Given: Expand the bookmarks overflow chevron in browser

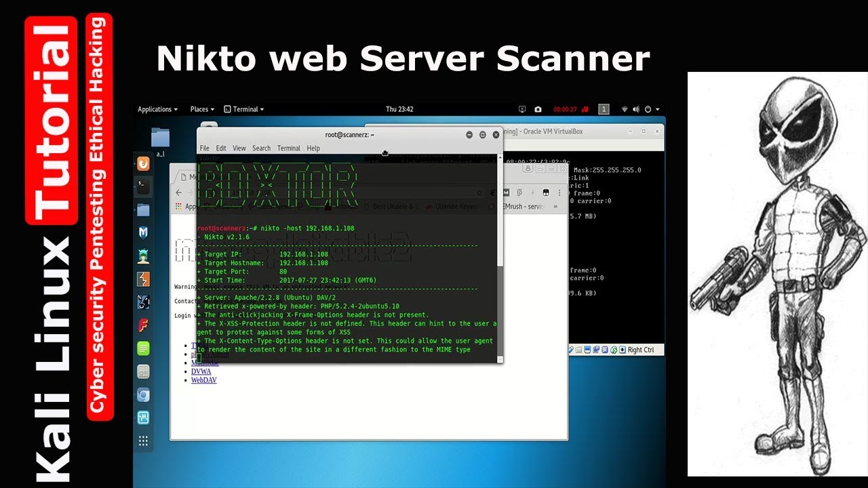Looking at the screenshot, I should click(x=555, y=206).
